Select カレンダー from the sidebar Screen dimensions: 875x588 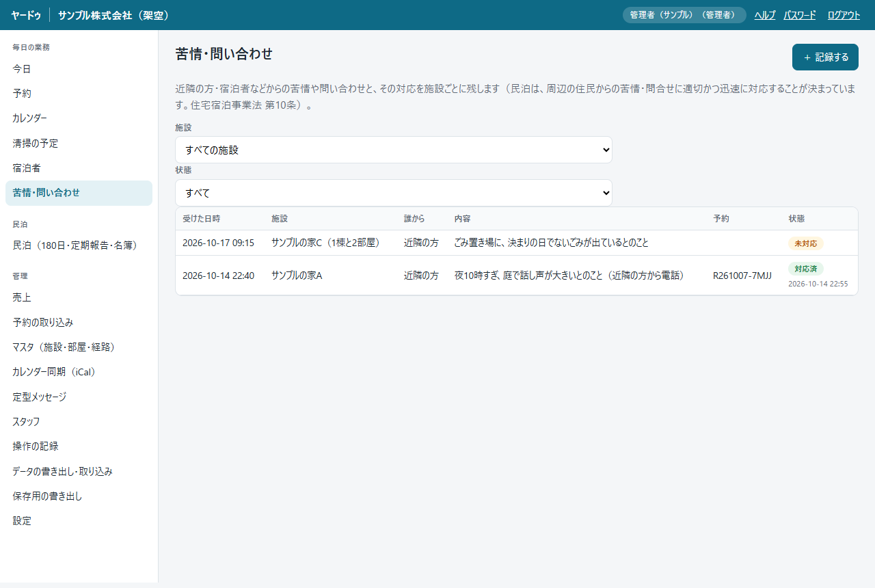click(x=79, y=118)
